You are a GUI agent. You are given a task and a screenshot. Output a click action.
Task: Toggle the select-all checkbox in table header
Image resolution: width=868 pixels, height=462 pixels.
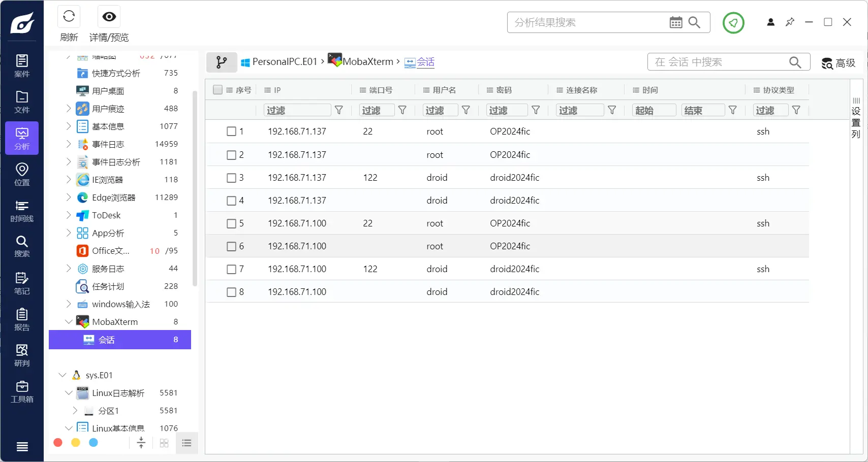(x=218, y=90)
